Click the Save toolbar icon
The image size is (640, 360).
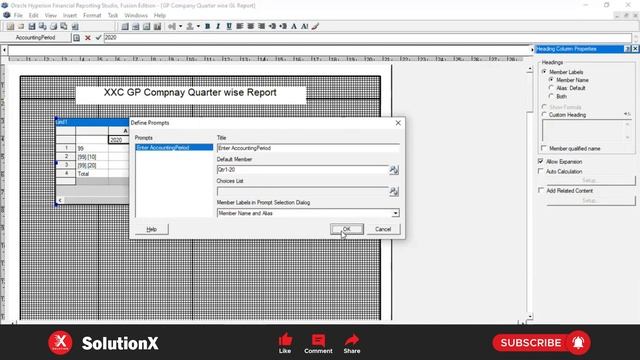click(x=31, y=27)
